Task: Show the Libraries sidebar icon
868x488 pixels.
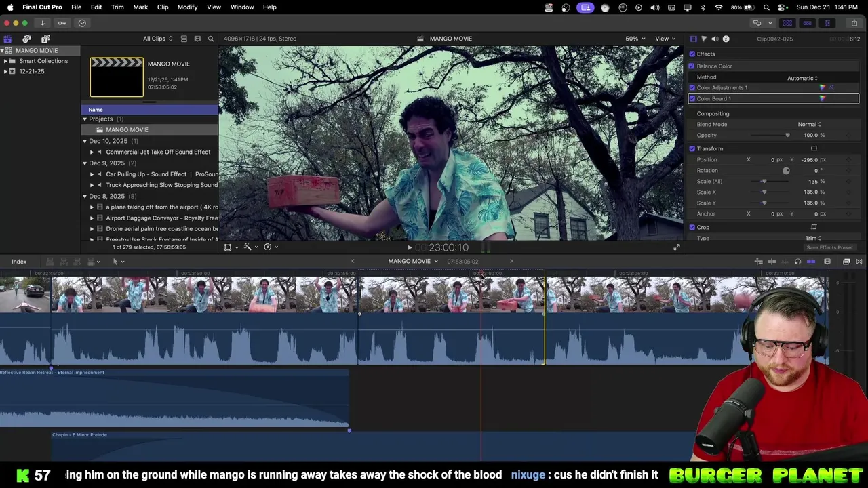Action: 7,39
